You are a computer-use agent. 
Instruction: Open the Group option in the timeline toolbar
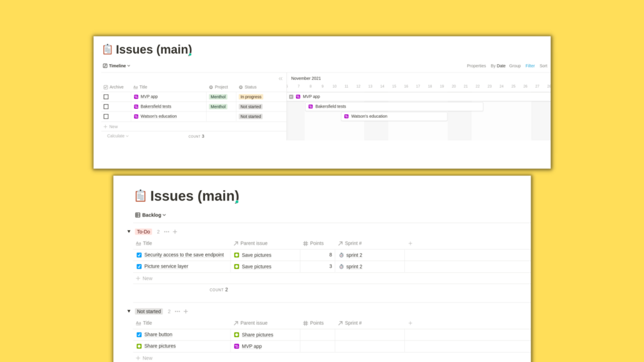pos(515,65)
